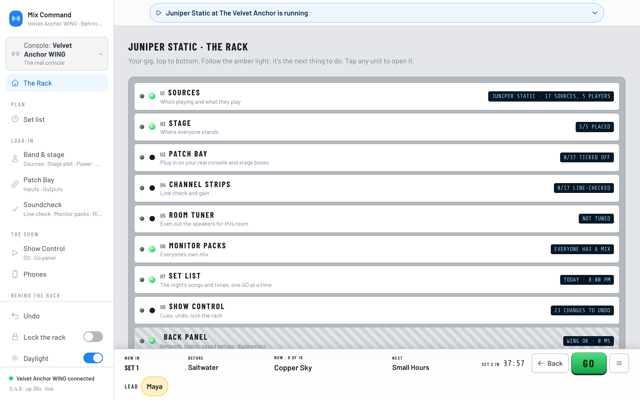Viewport: 640px width, 400px height.
Task: Open The Rack in the sidebar
Action: tap(57, 83)
